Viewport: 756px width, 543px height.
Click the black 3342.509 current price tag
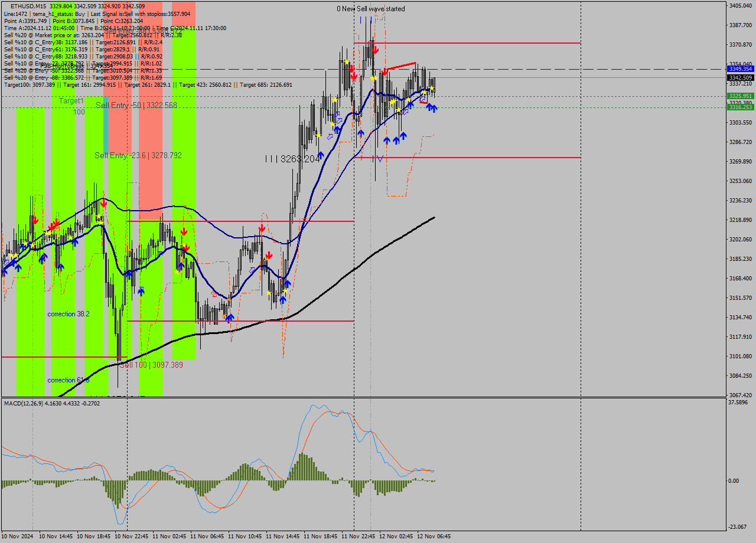click(x=740, y=77)
